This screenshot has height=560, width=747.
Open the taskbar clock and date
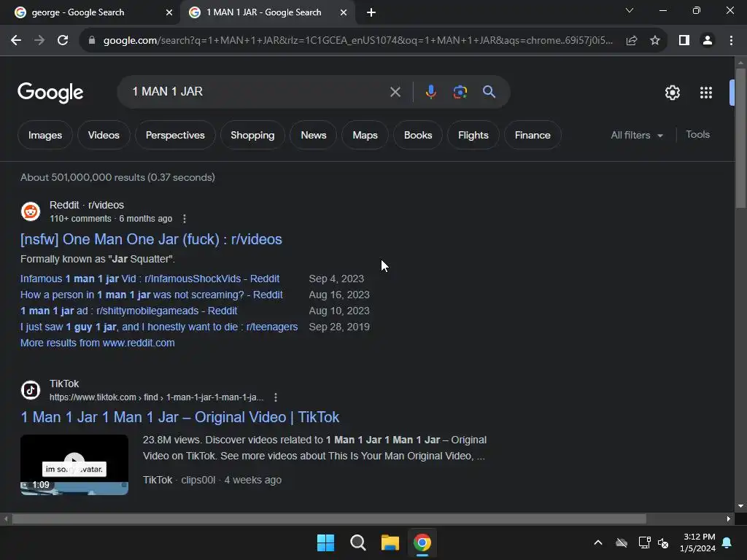click(x=697, y=542)
